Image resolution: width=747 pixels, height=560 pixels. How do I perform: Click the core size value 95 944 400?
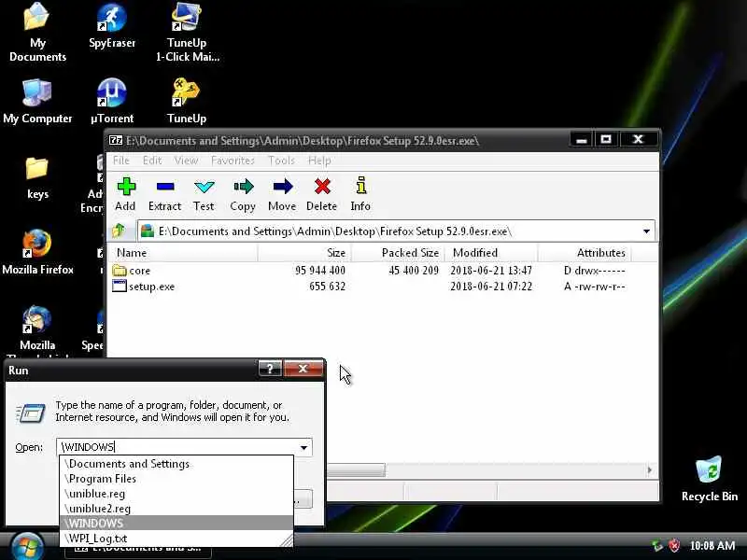pos(320,271)
